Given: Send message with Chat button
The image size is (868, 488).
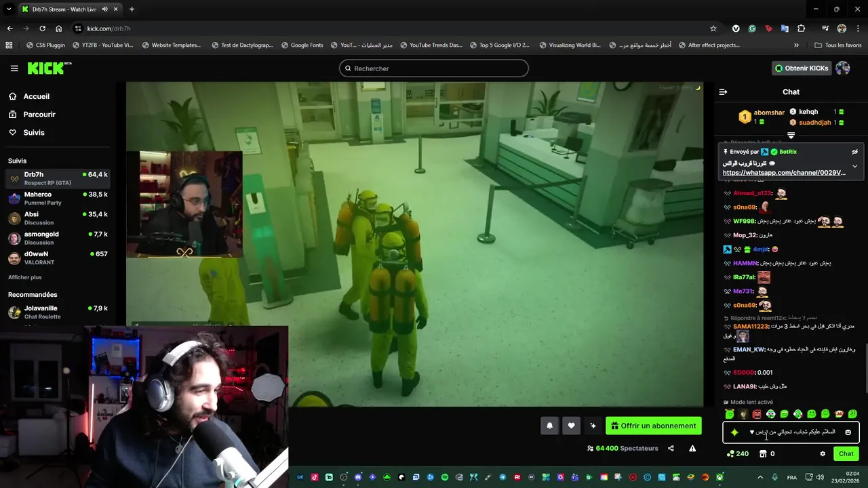Looking at the screenshot, I should (x=846, y=454).
